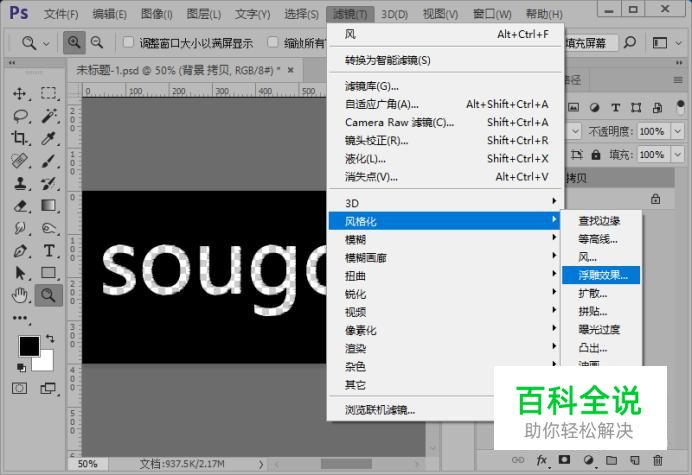692x475 pixels.
Task: Click the white background color swatch
Action: click(x=45, y=362)
